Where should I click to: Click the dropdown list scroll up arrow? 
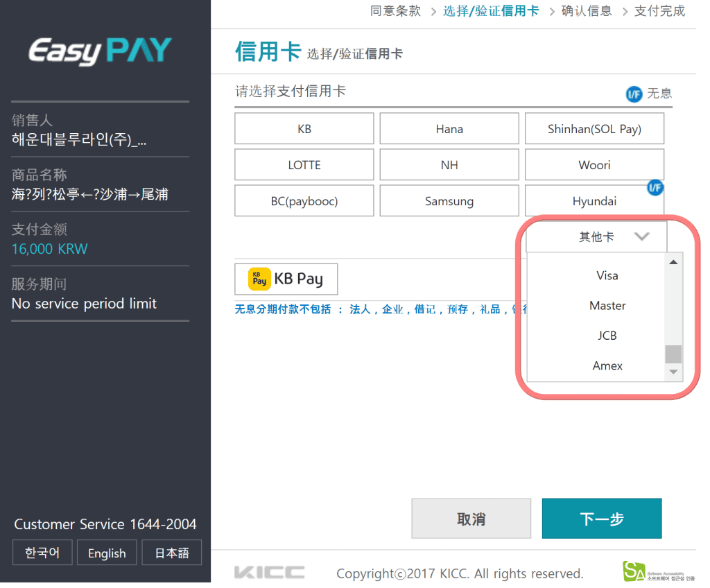tap(673, 262)
